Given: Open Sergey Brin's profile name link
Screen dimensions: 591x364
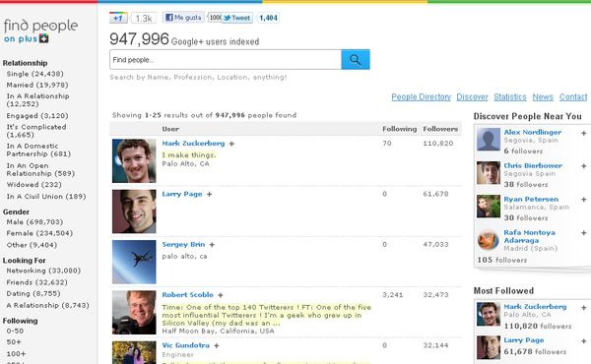Looking at the screenshot, I should [x=183, y=245].
